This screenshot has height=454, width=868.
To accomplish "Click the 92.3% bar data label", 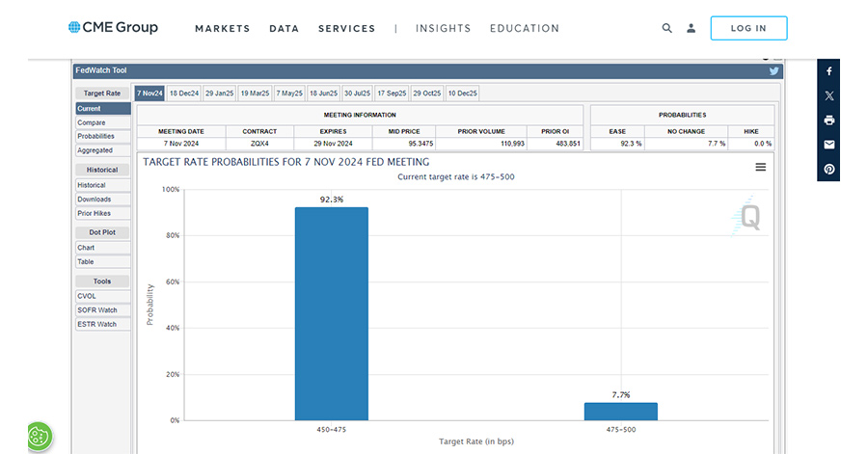I will (x=332, y=200).
